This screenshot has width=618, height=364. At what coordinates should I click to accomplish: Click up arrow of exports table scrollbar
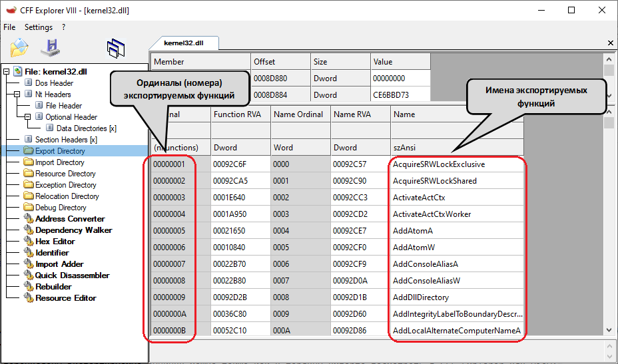(x=609, y=112)
